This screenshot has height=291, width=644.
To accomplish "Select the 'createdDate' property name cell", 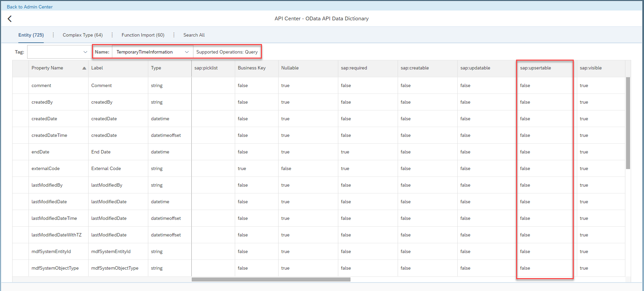I will pyautogui.click(x=58, y=119).
